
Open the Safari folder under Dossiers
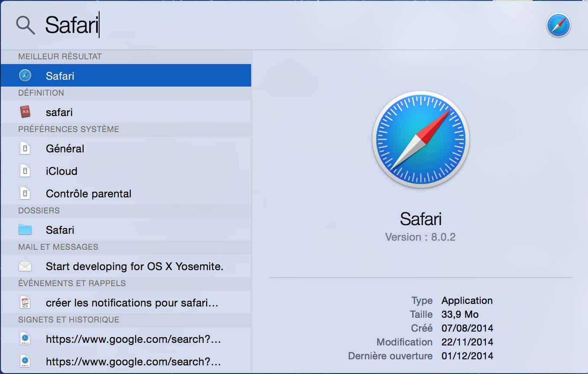[126, 230]
